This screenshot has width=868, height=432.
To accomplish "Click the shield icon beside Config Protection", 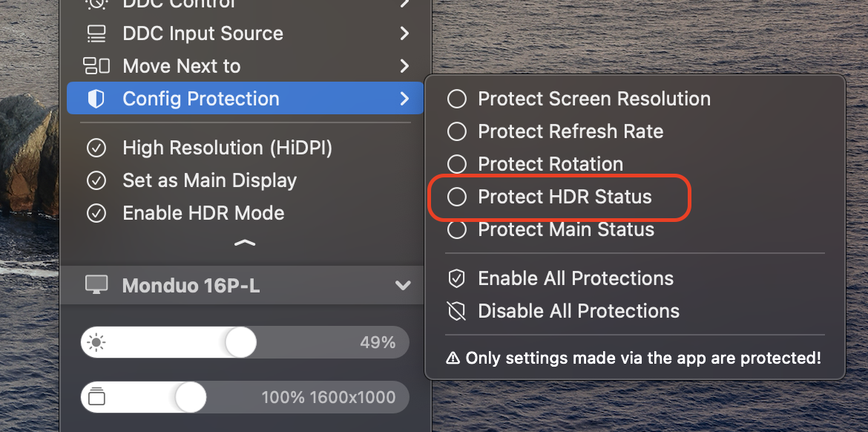I will [96, 99].
